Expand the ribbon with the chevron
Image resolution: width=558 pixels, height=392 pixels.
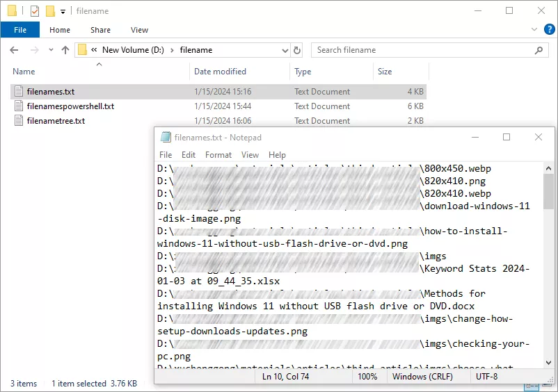[x=534, y=29]
